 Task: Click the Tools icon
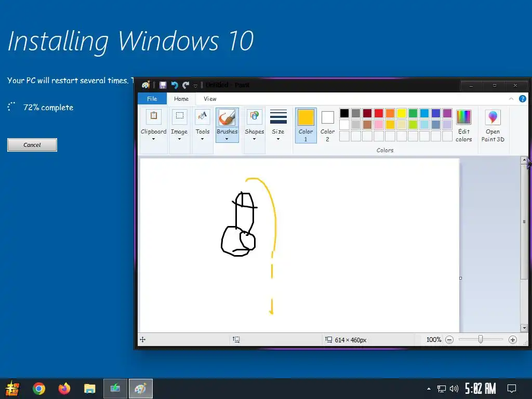(x=203, y=116)
